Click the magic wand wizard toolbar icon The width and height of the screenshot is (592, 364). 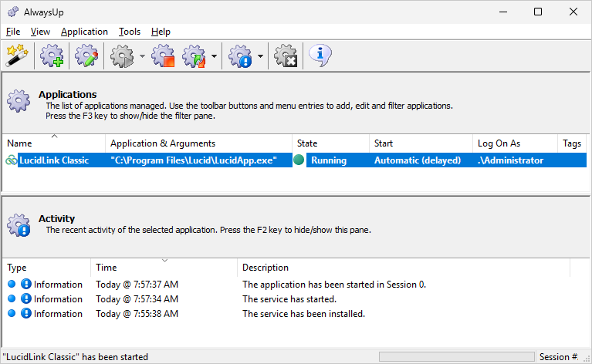click(x=17, y=56)
